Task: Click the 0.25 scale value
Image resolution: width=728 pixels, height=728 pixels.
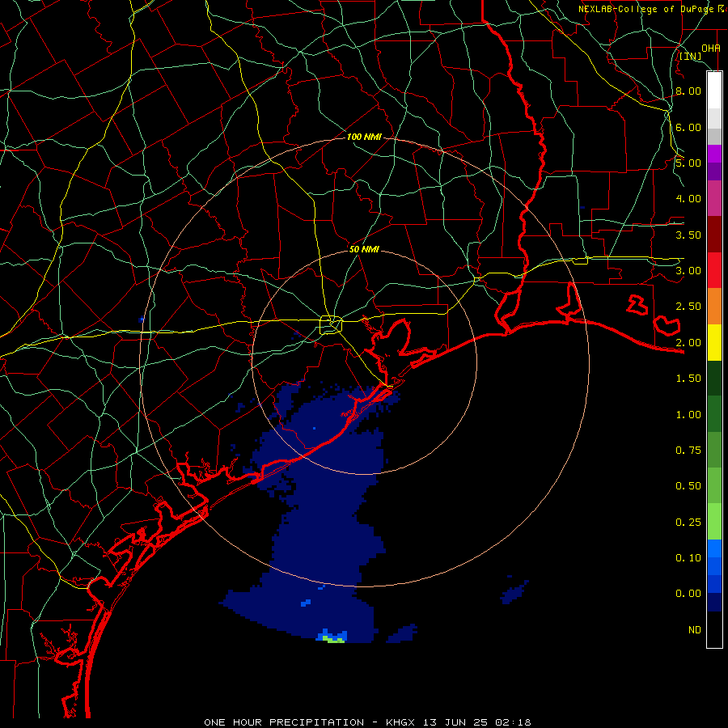Action: point(688,523)
